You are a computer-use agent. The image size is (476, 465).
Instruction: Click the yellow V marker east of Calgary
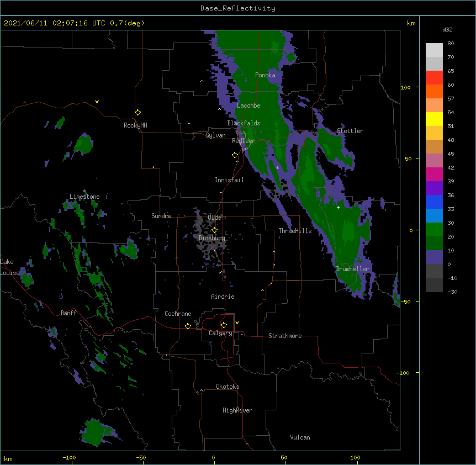point(237,323)
